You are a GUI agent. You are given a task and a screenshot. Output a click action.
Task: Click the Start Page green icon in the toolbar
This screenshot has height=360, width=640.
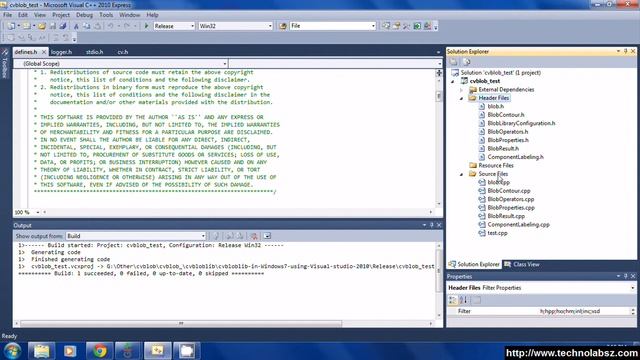(417, 26)
